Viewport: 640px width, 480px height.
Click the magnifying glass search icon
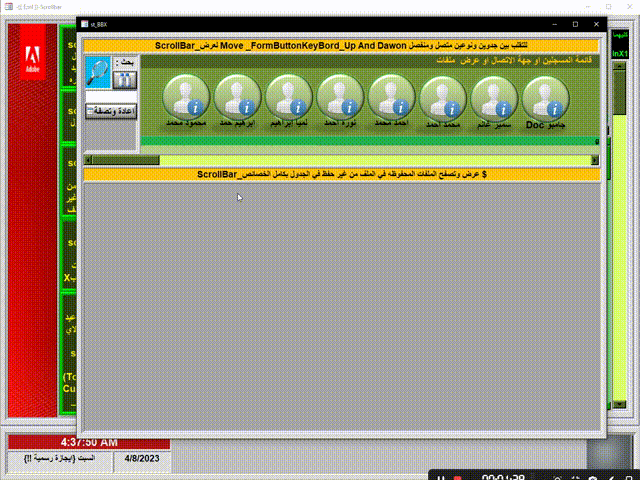(98, 71)
